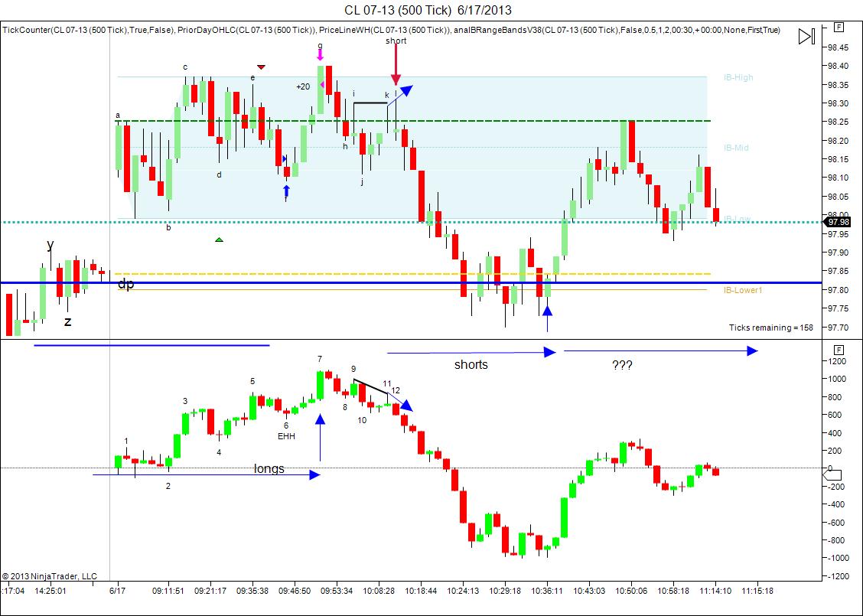Click the F button on the price panel axis
Image resolution: width=863 pixels, height=616 pixels.
click(839, 27)
